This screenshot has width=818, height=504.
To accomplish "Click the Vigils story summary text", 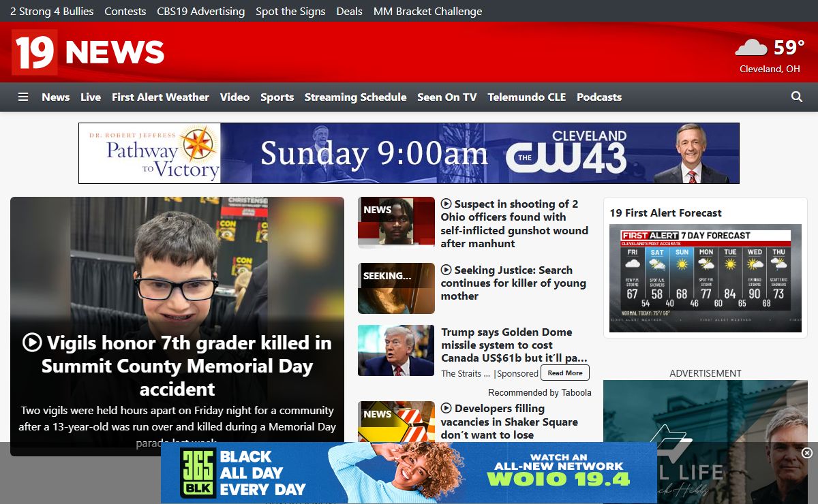I will click(x=177, y=426).
